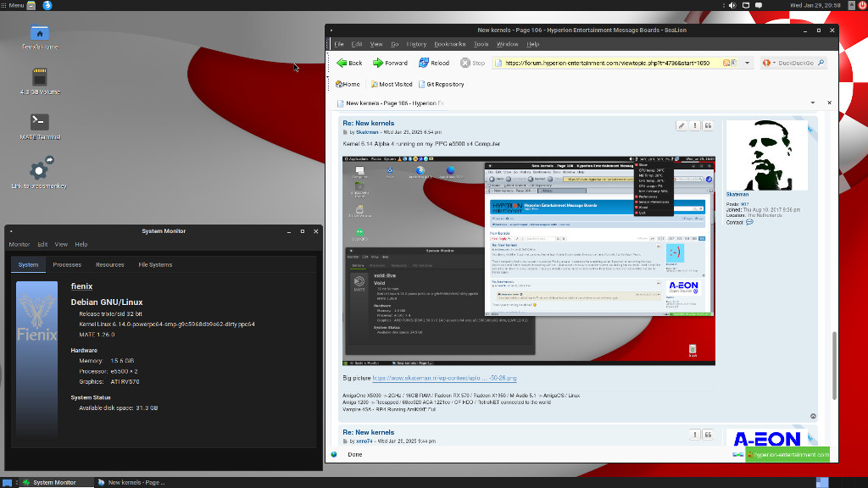Click the volume speaker icon in panel
Screen dimensions: 868x488
pos(732,5)
